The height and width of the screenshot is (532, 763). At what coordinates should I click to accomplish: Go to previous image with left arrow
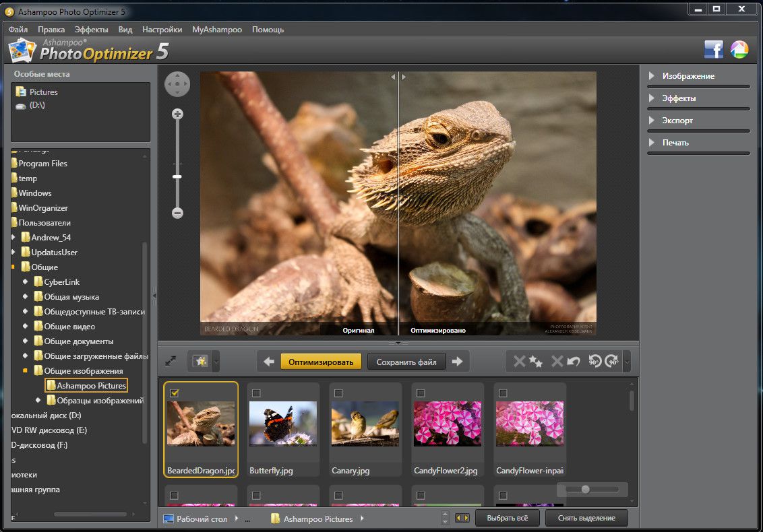click(x=269, y=362)
